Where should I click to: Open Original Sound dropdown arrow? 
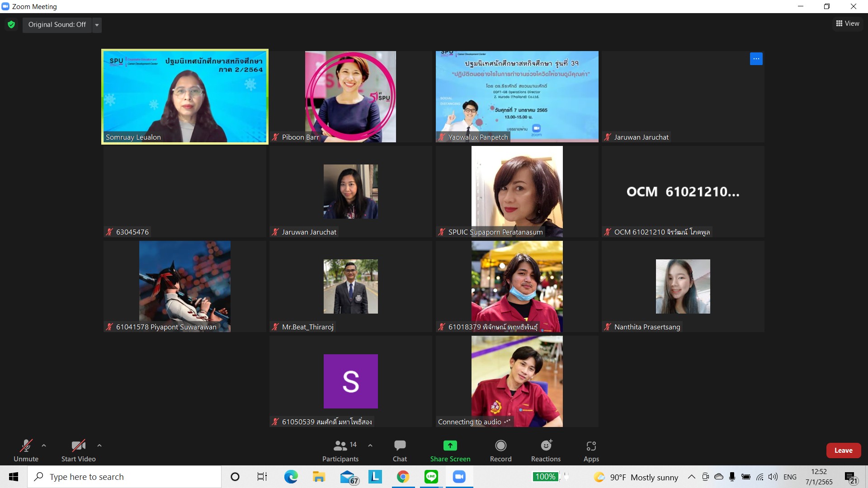[97, 25]
